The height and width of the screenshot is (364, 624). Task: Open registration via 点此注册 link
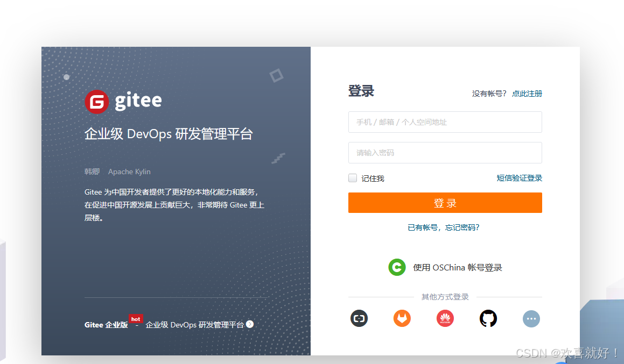(x=527, y=93)
